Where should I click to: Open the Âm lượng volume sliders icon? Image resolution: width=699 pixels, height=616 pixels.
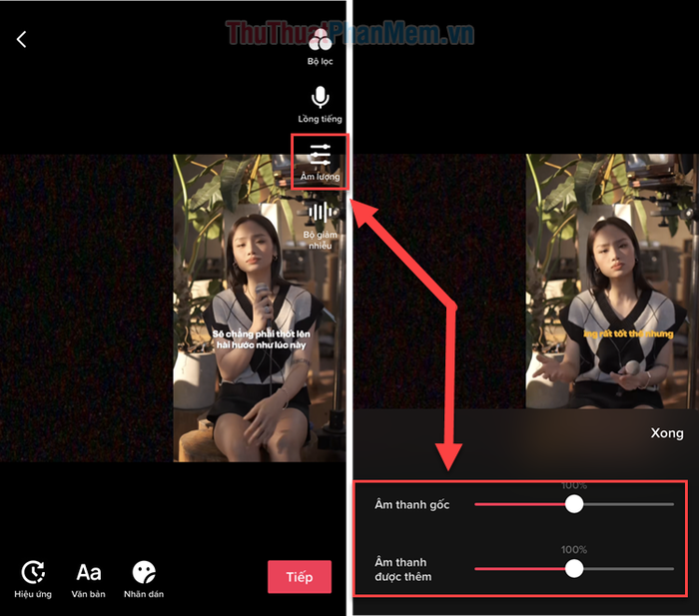coord(321,155)
